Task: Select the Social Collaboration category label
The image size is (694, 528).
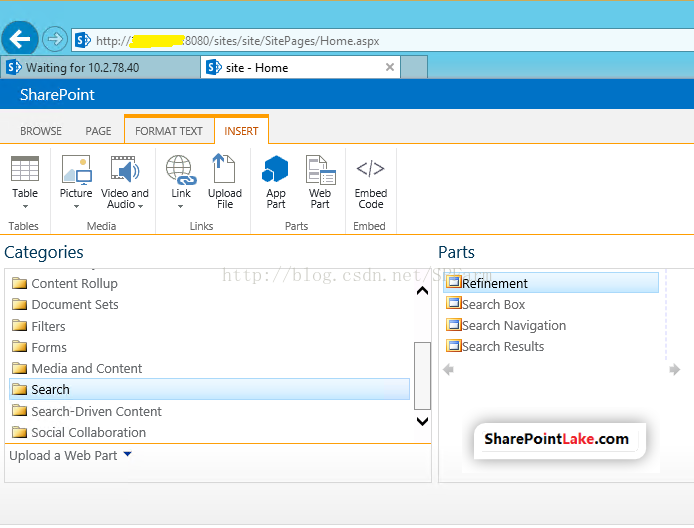Action: [89, 432]
